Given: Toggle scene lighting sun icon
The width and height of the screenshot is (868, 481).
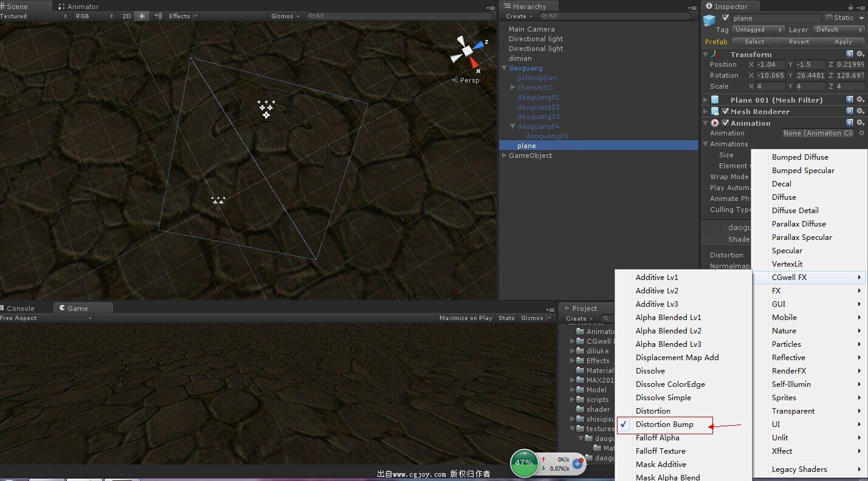Looking at the screenshot, I should 142,16.
